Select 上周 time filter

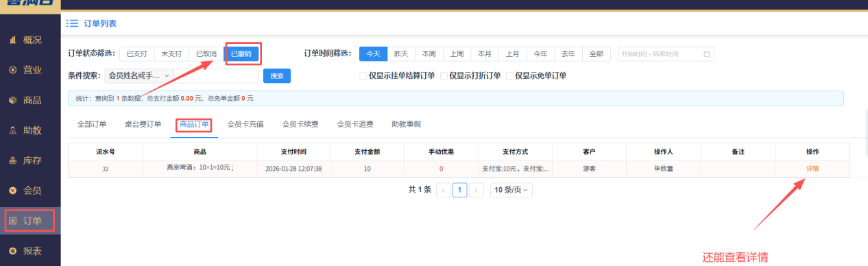(x=457, y=53)
